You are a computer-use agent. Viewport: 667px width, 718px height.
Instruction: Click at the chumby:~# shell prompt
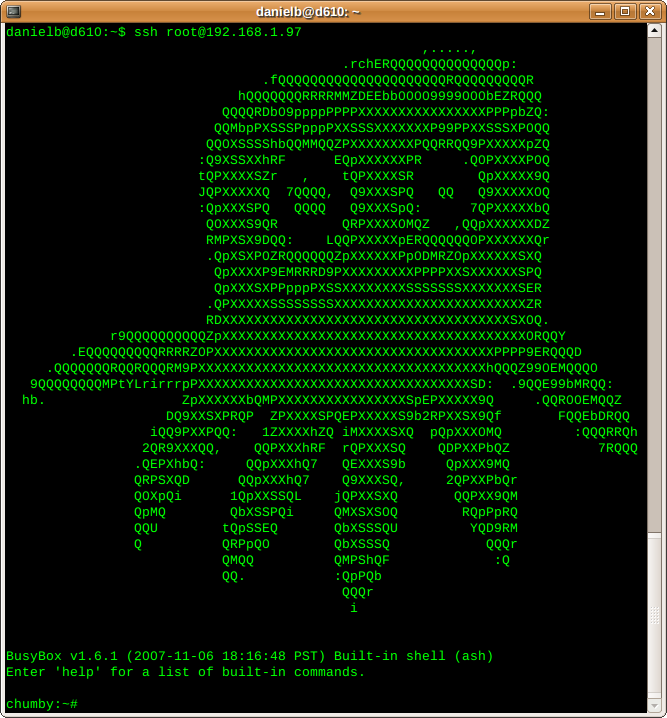(x=42, y=704)
